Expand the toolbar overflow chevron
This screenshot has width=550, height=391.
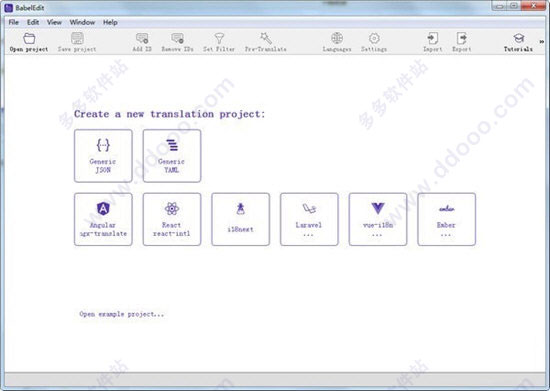[x=542, y=41]
